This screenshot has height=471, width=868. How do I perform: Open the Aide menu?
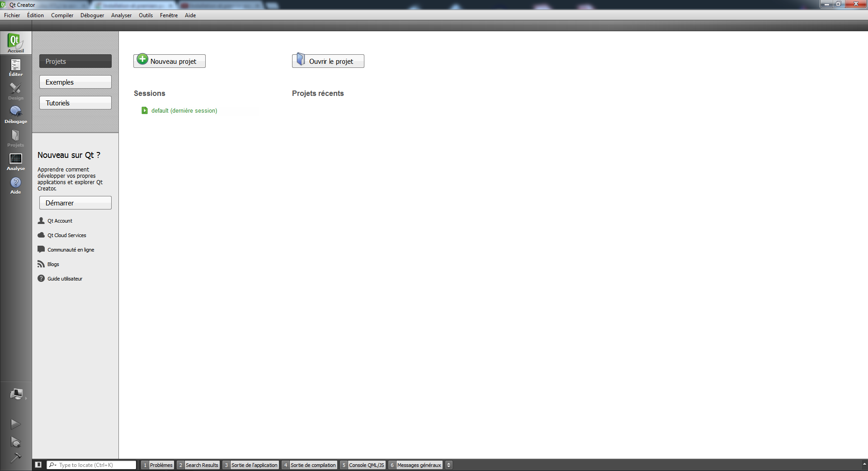(x=190, y=15)
